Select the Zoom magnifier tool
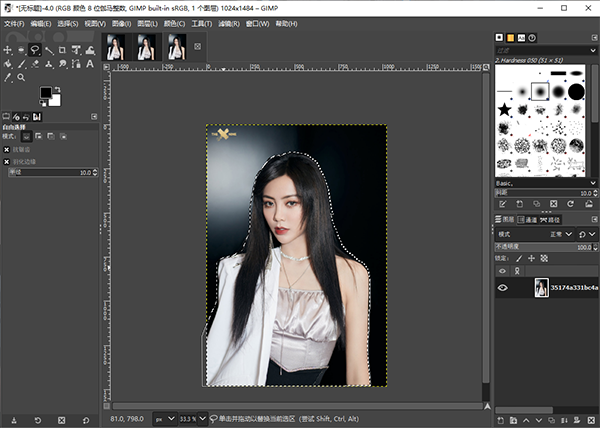 coord(21,77)
